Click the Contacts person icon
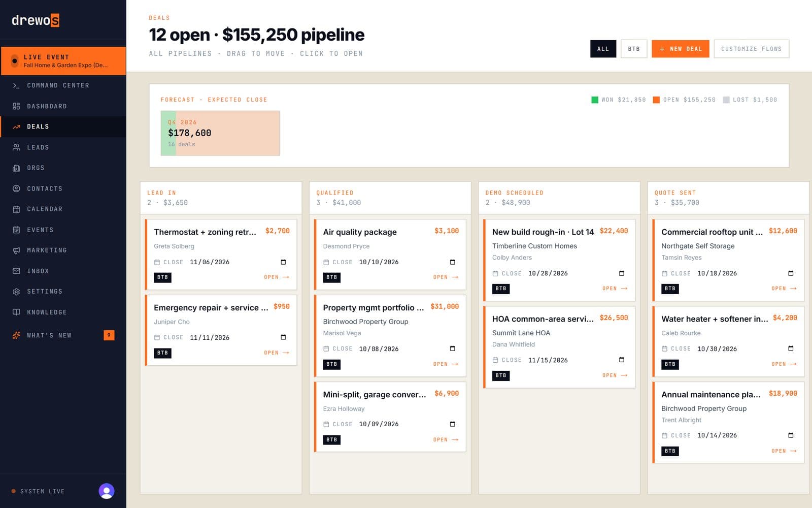812x508 pixels. coord(16,188)
